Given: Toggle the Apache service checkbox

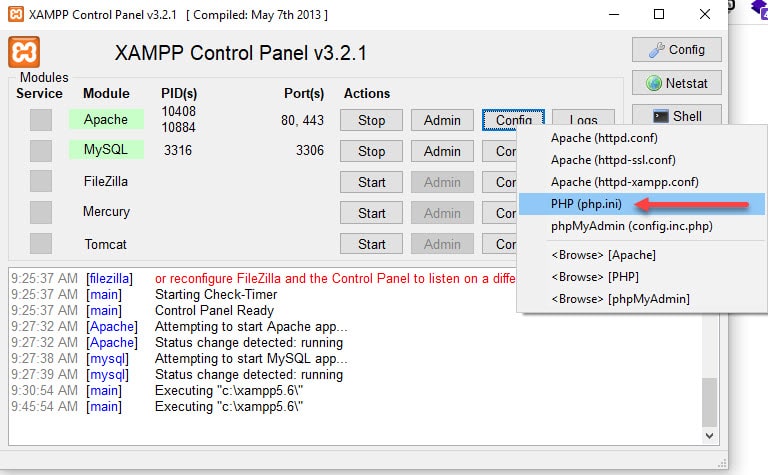Looking at the screenshot, I should (41, 120).
